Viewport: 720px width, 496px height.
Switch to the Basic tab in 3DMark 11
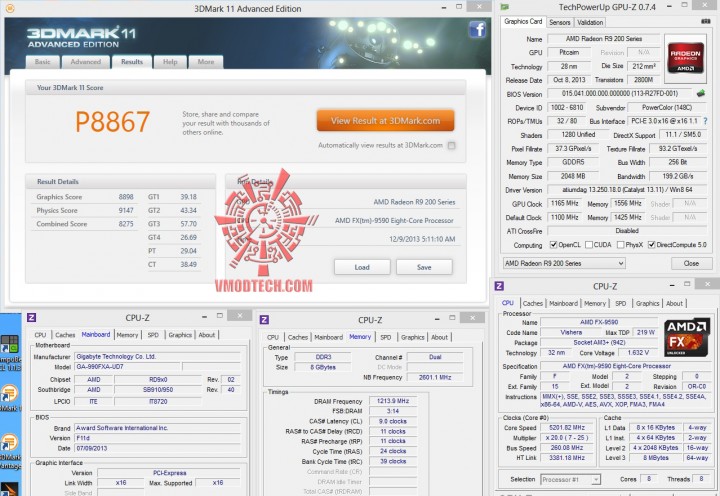coord(43,62)
